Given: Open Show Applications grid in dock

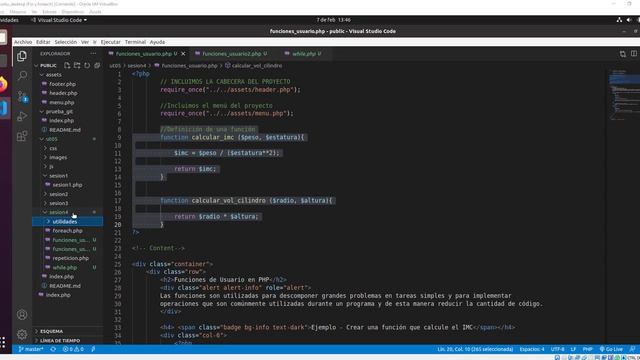Looking at the screenshot, I should tap(2, 342).
